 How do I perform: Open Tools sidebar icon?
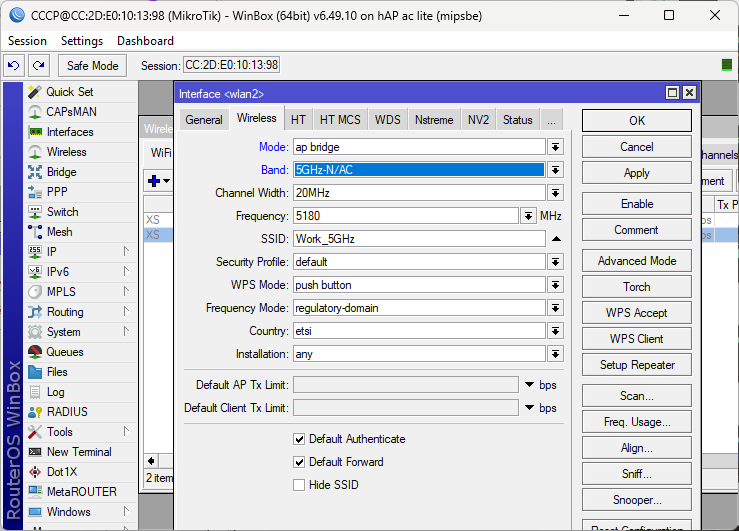pyautogui.click(x=35, y=432)
